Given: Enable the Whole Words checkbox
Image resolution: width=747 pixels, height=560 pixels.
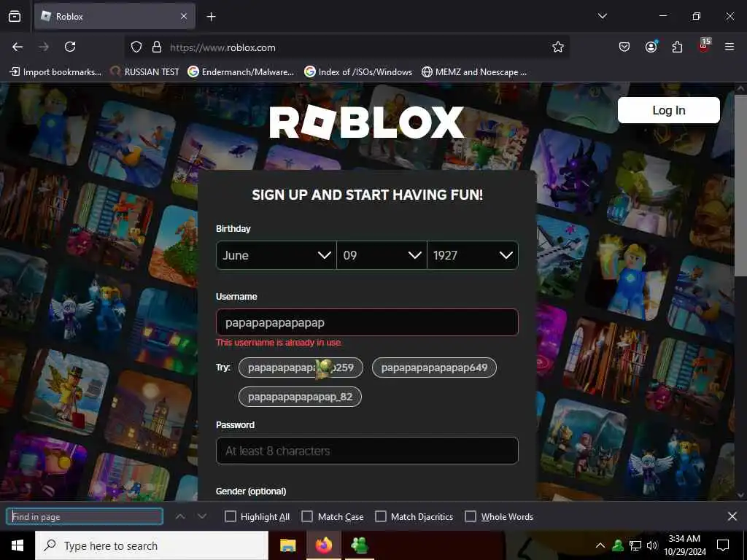Looking at the screenshot, I should point(471,517).
